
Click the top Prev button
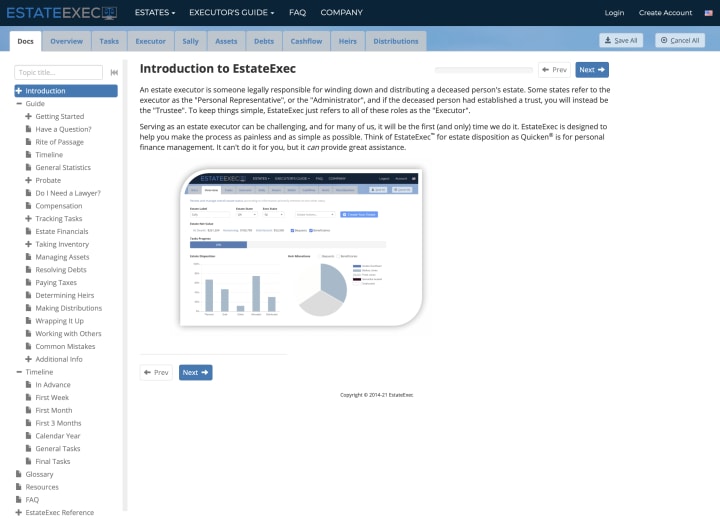click(x=554, y=70)
